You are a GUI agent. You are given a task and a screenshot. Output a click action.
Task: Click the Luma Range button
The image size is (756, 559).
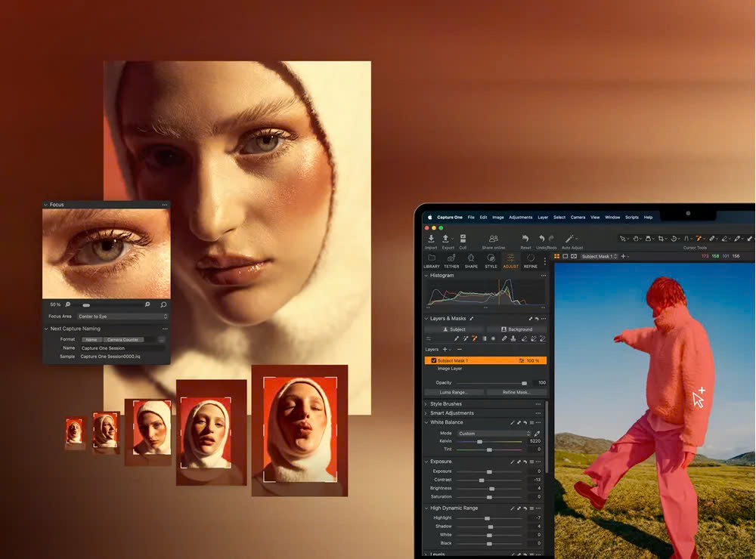tap(454, 392)
